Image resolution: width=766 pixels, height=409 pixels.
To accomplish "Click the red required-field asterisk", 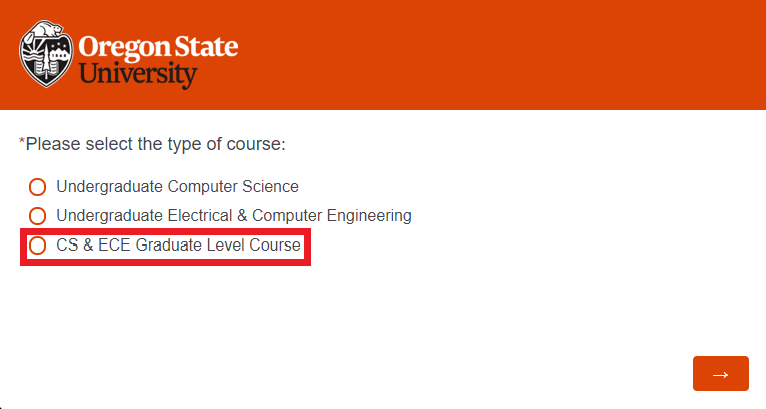I will [22, 143].
